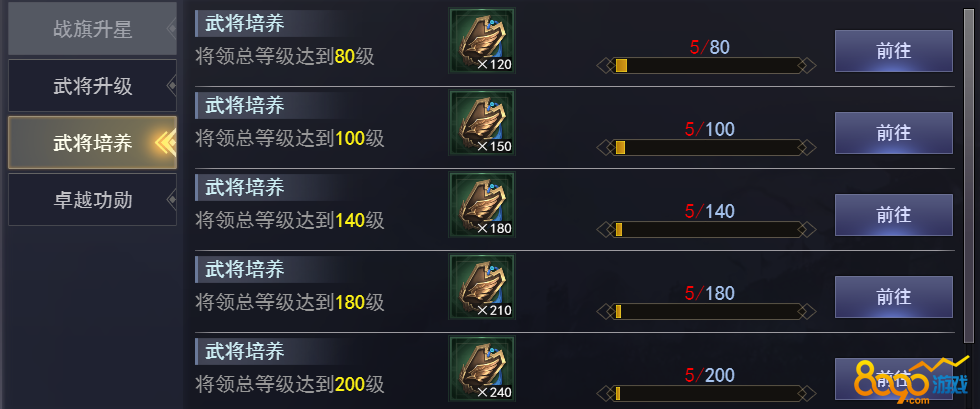Click the 5/80 progress bar
The image size is (980, 409).
coord(707,66)
